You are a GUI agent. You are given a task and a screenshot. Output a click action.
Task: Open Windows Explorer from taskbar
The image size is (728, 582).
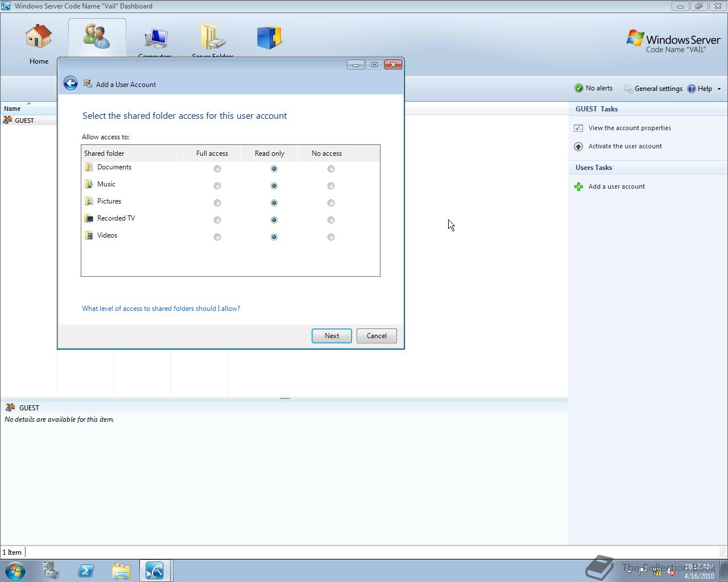point(121,571)
